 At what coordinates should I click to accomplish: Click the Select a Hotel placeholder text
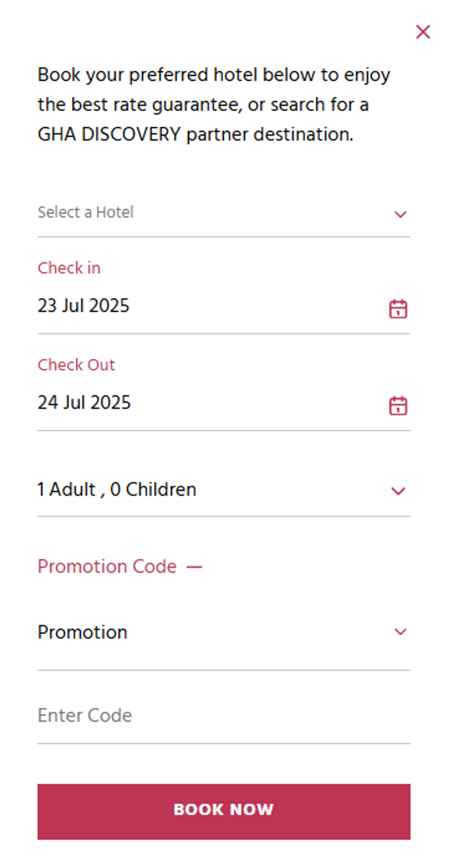(x=85, y=212)
